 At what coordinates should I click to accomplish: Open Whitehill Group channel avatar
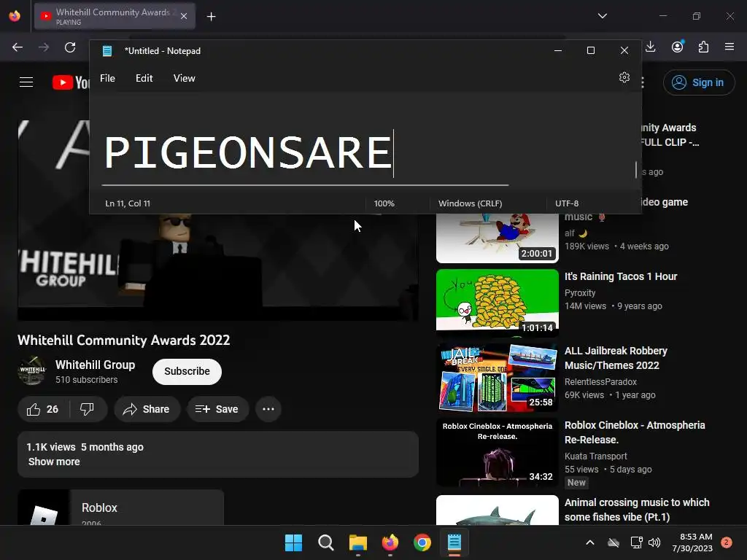pos(32,370)
